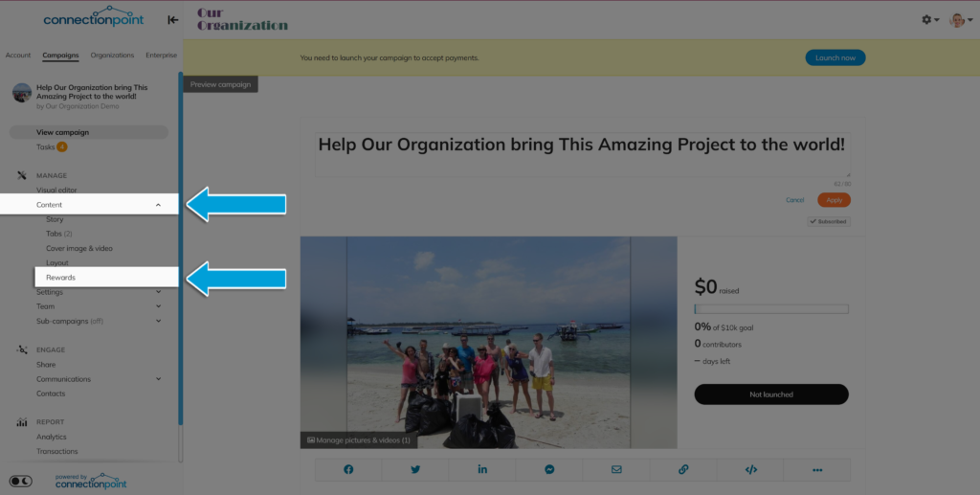Click the Not launched button
This screenshot has height=495, width=980.
pyautogui.click(x=771, y=394)
